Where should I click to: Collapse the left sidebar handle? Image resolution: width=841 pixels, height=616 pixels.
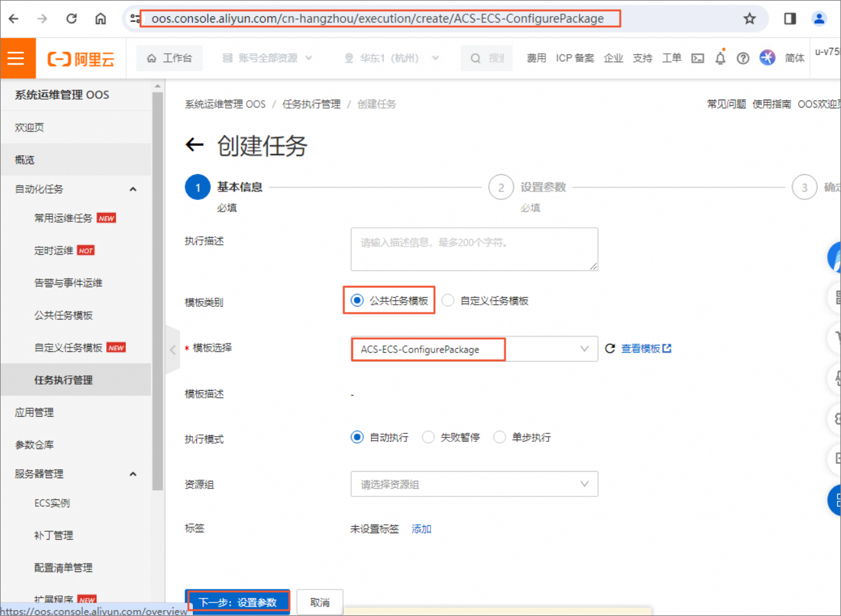[x=172, y=350]
